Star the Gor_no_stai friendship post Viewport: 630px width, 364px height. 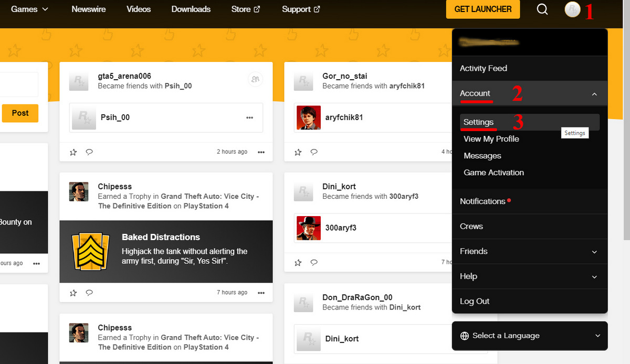point(298,152)
